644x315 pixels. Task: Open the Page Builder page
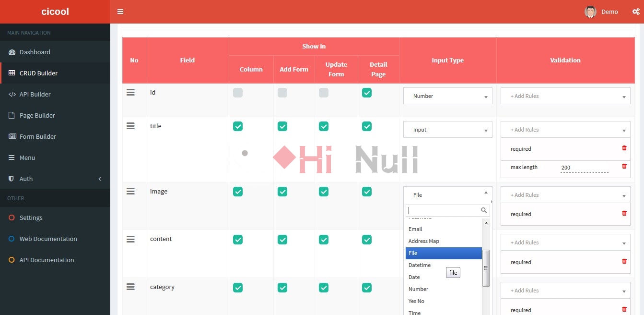55,115
